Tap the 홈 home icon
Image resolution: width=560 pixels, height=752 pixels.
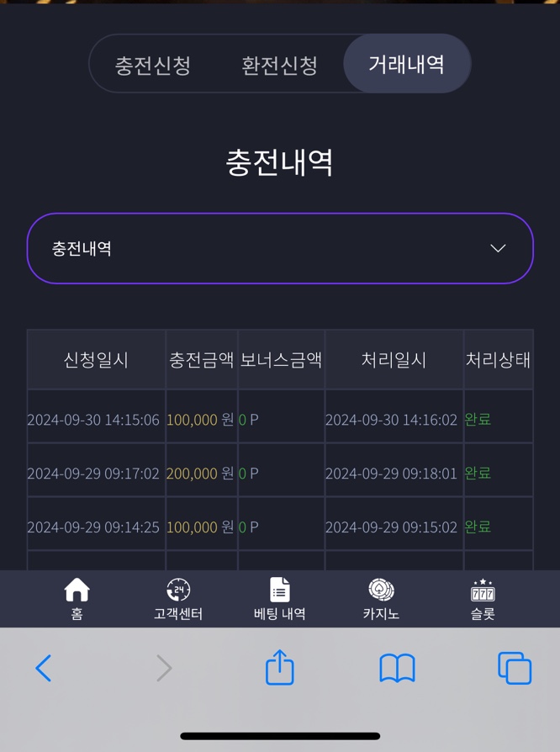click(77, 590)
